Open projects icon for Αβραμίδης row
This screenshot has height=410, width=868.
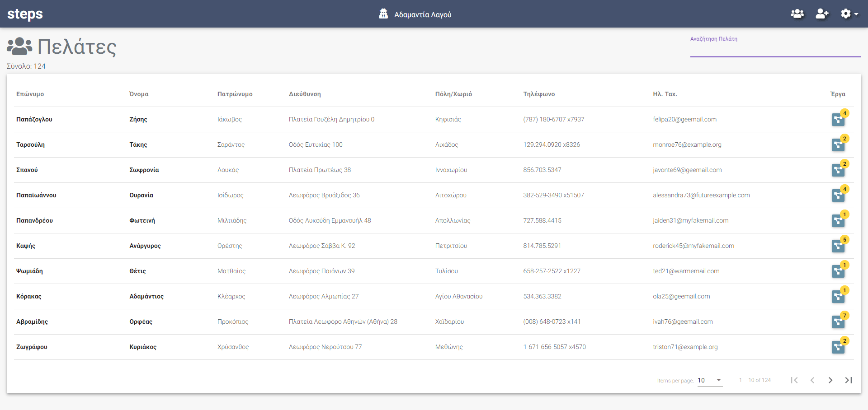coord(838,322)
